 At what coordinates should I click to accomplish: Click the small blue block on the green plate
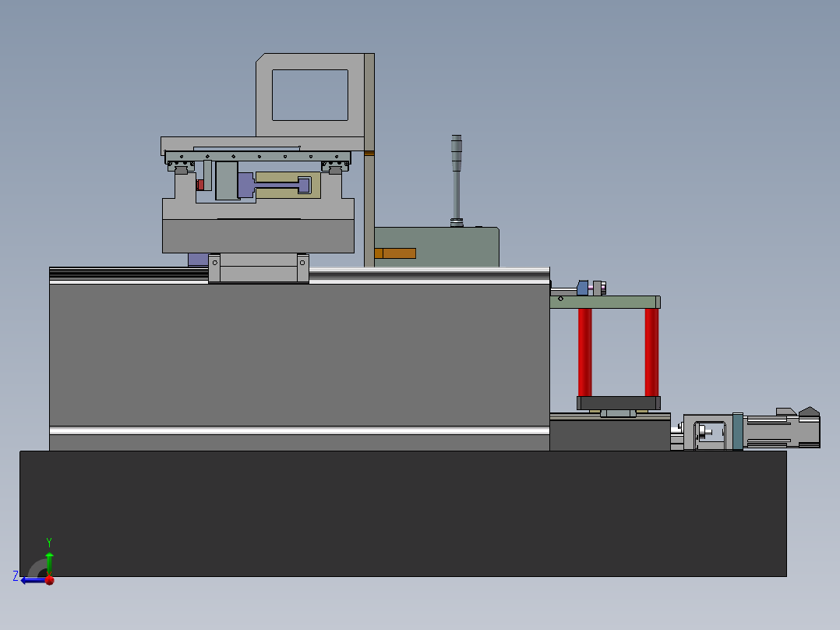(583, 288)
